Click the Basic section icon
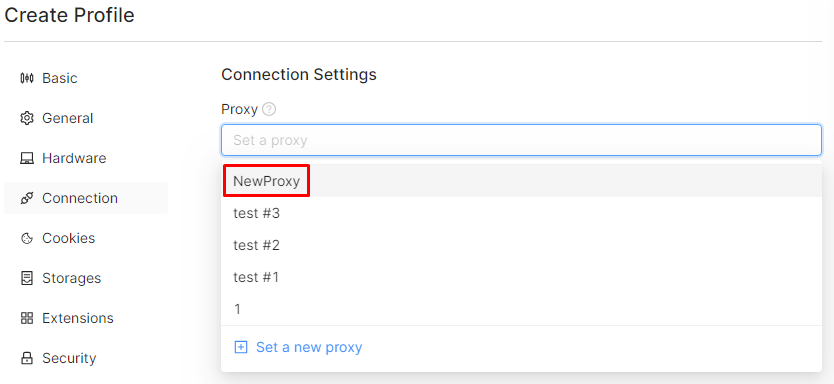Viewport: 834px width, 384px height. (27, 78)
